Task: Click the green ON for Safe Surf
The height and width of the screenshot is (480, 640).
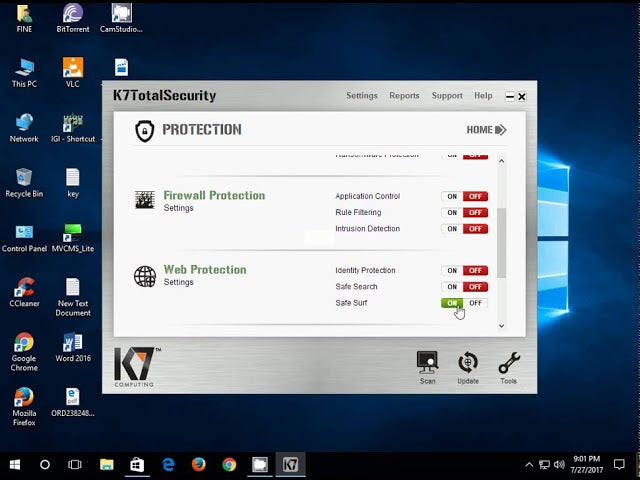Action: 452,303
